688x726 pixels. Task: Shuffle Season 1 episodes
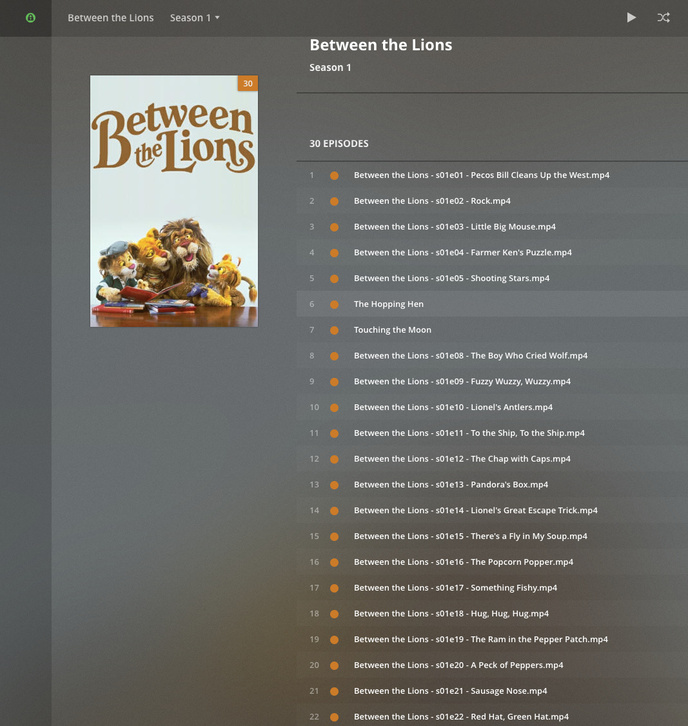663,18
